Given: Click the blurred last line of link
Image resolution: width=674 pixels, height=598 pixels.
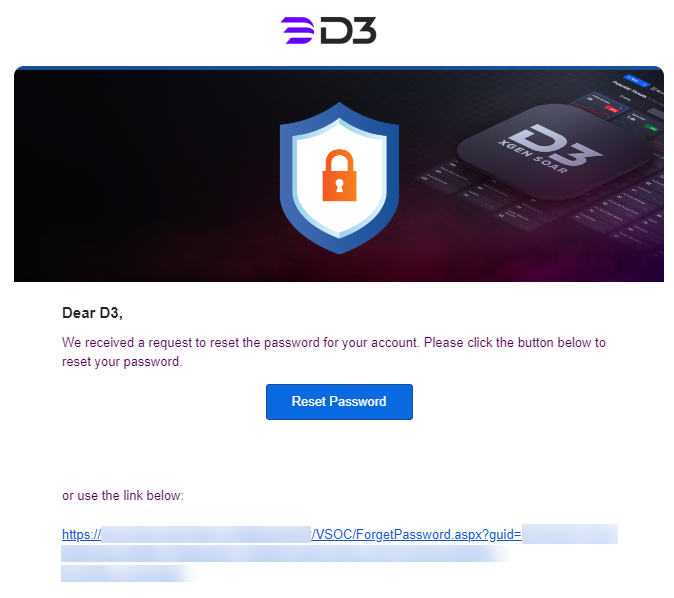Looking at the screenshot, I should tap(128, 573).
